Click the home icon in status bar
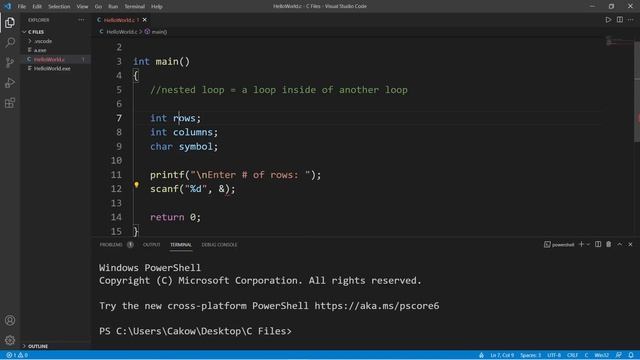This screenshot has width=640, height=360. (x=481, y=355)
